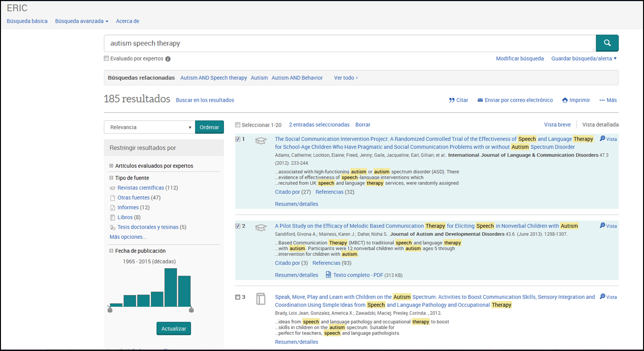Image resolution: width=644 pixels, height=351 pixels.
Task: Open 2 entradas seleccionadas link
Action: pyautogui.click(x=319, y=124)
